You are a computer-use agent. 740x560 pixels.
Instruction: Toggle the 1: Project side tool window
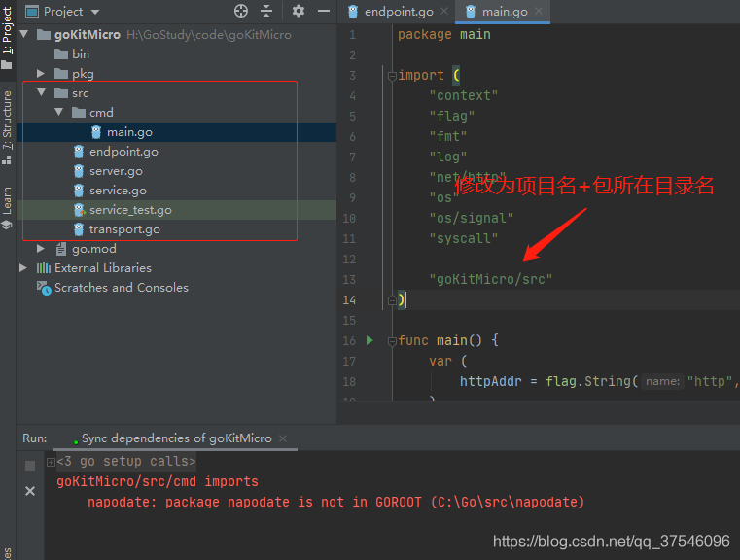click(x=8, y=31)
